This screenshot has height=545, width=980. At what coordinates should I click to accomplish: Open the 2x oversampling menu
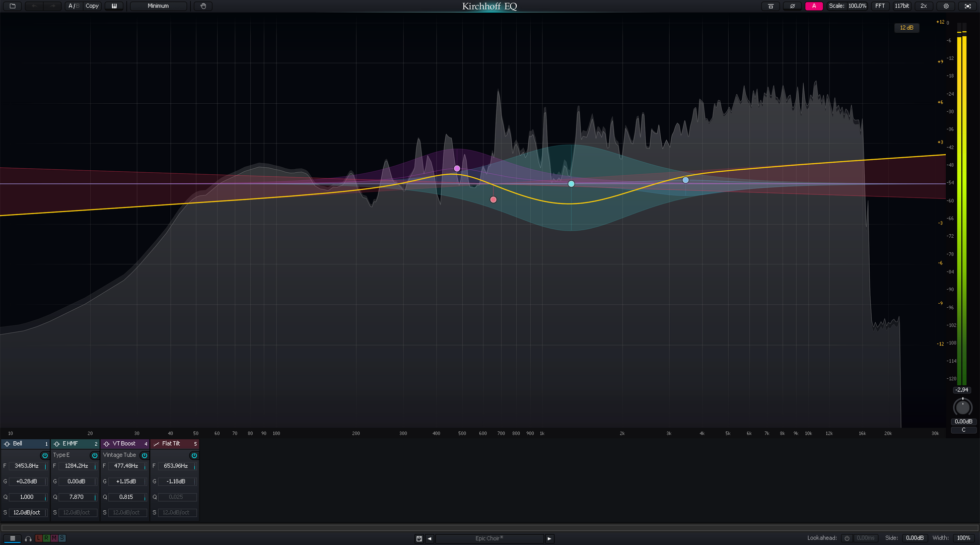point(924,6)
